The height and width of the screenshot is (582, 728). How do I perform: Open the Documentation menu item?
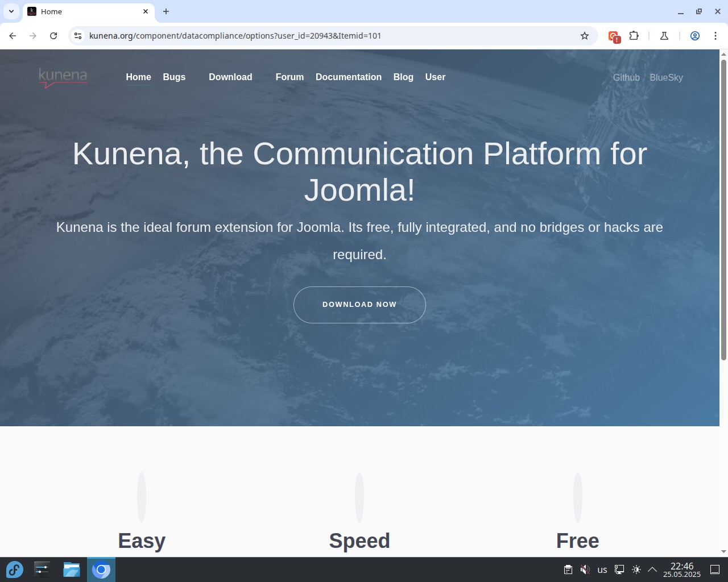(348, 77)
